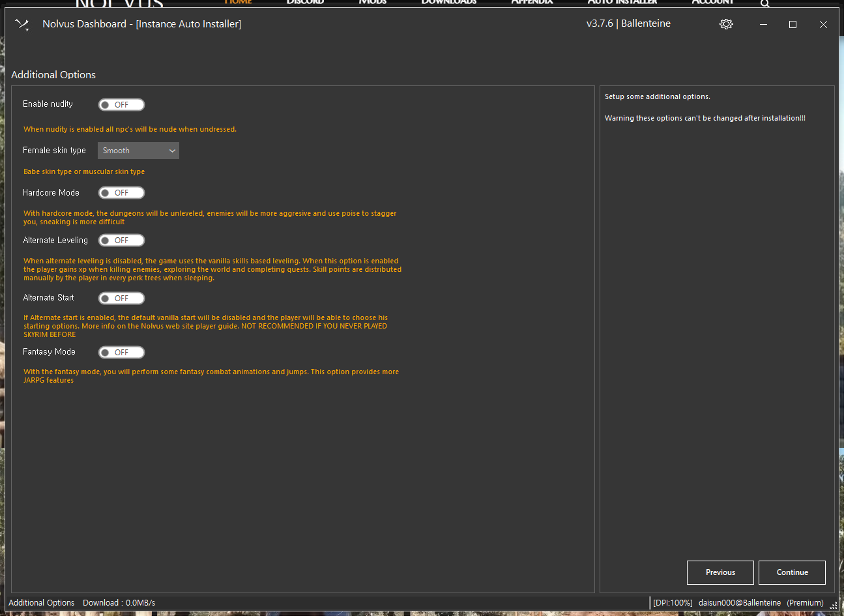Click 'Setup some additional options.' text
This screenshot has width=844, height=616.
point(658,96)
